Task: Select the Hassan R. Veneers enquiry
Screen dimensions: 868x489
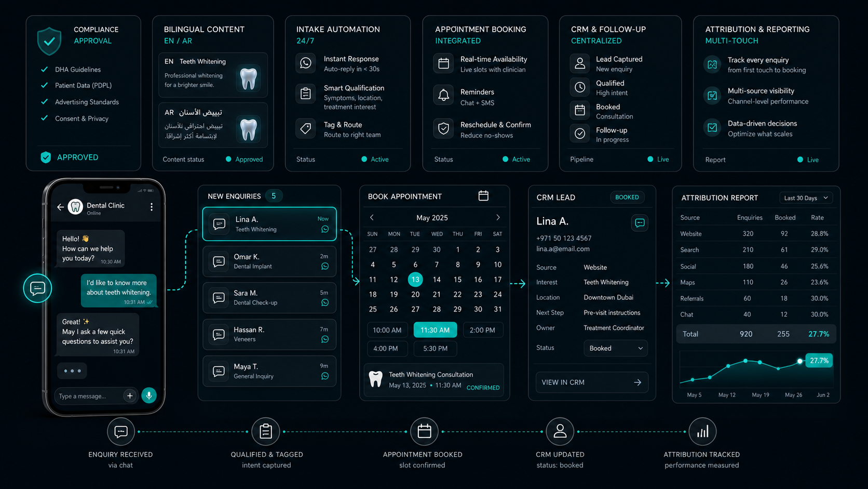Action: [269, 334]
